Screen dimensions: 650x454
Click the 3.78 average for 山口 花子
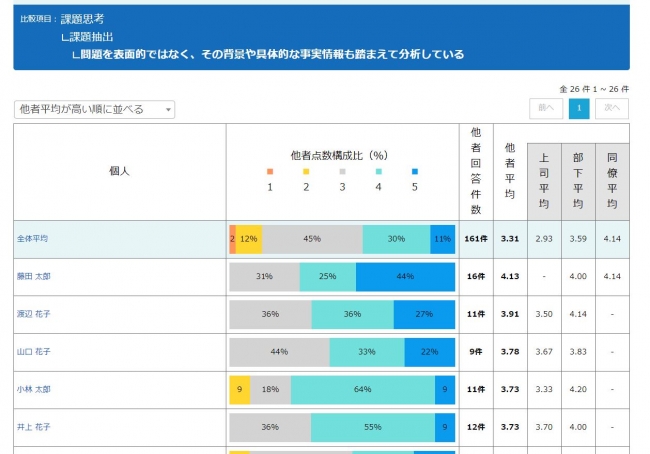point(510,352)
